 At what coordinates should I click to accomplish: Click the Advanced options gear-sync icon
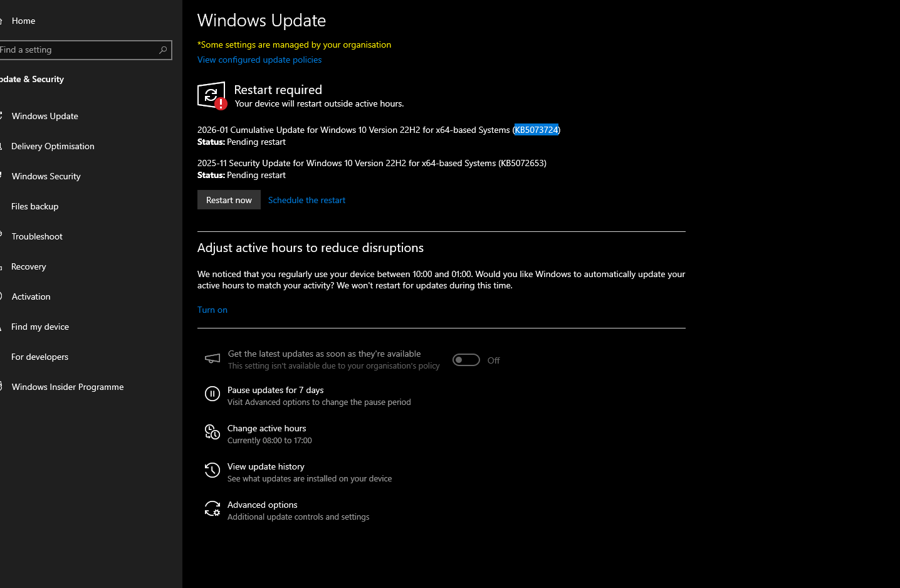212,508
